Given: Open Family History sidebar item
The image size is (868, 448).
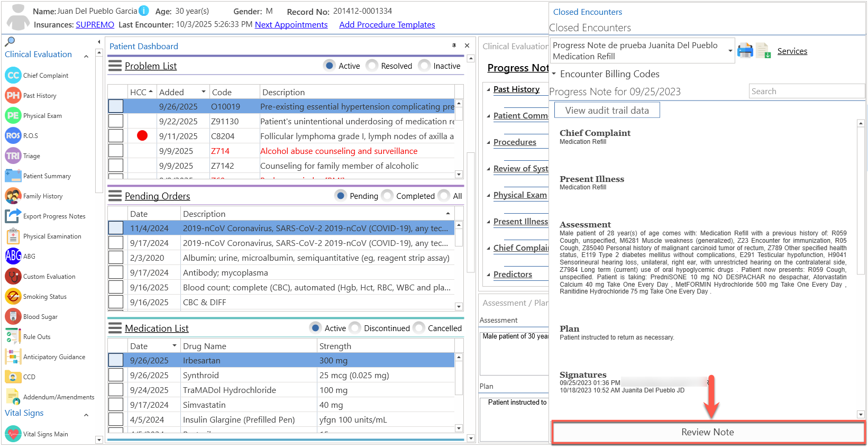Looking at the screenshot, I should pos(34,196).
